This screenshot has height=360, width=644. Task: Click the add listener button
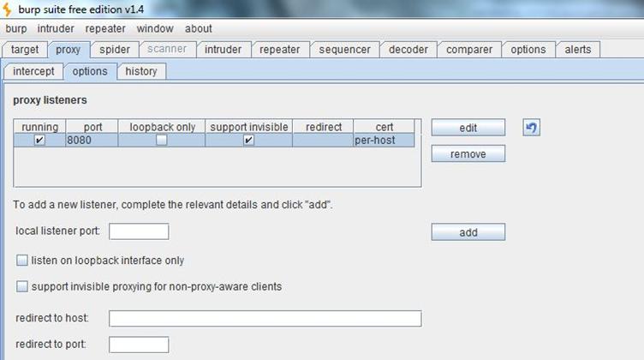point(468,232)
